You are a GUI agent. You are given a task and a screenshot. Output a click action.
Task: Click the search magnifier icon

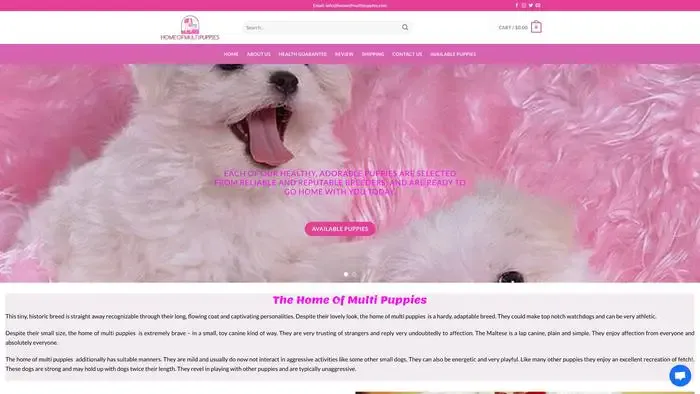pos(405,27)
